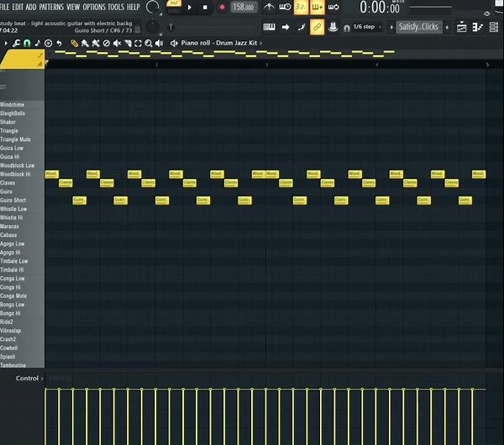The image size is (504, 445).
Task: Open the piano roll wrench tools menu
Action: coord(16,43)
